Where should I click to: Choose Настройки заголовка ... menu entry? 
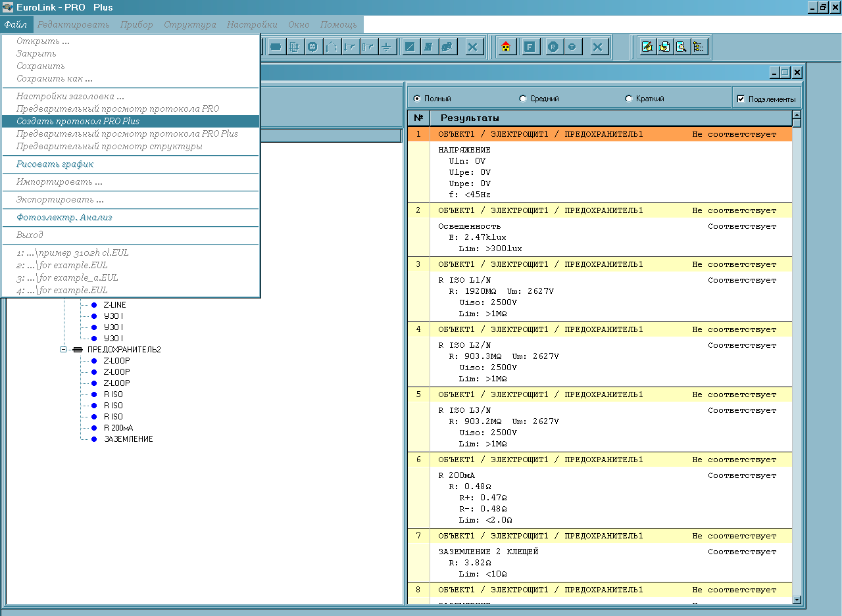click(130, 96)
